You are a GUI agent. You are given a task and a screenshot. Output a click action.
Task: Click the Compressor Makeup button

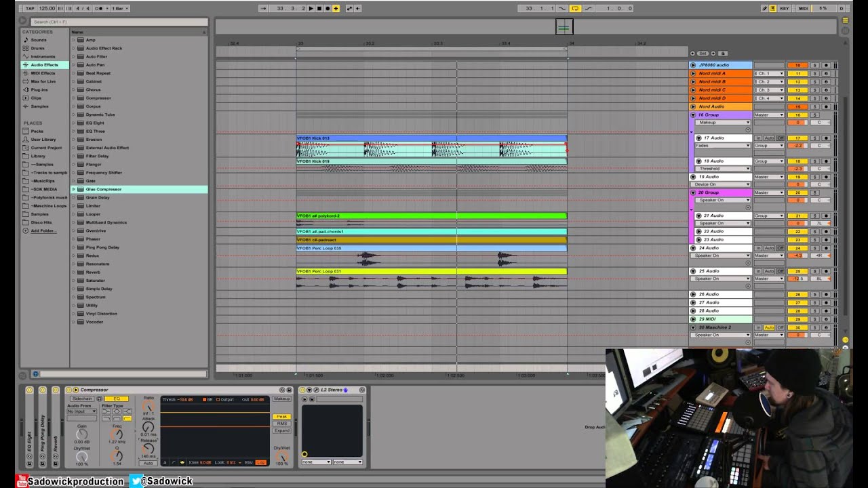coord(281,399)
